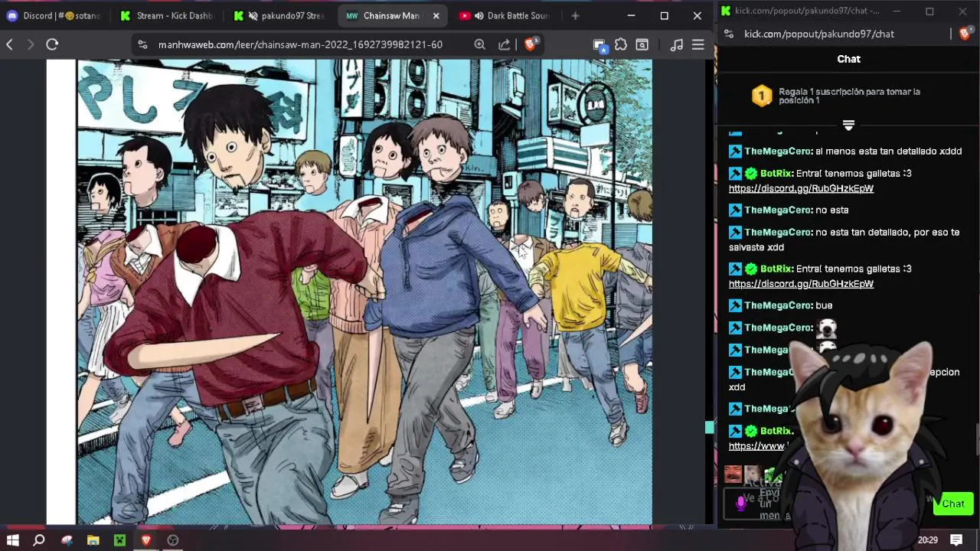Viewport: 980px width, 551px height.
Task: Go back to the previous page
Action: 9,44
